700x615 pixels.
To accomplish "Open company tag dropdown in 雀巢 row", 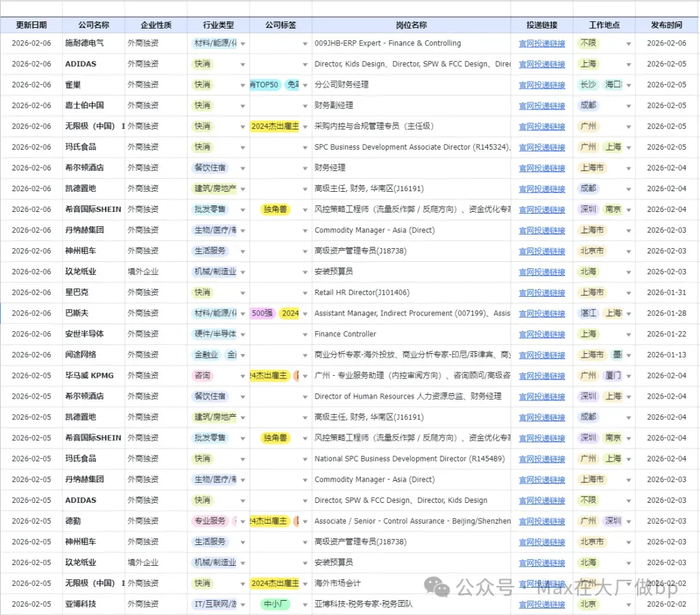I will click(x=305, y=86).
